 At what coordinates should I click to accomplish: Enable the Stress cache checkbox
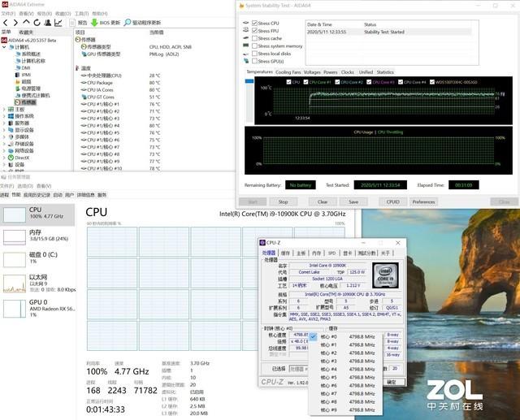point(254,38)
